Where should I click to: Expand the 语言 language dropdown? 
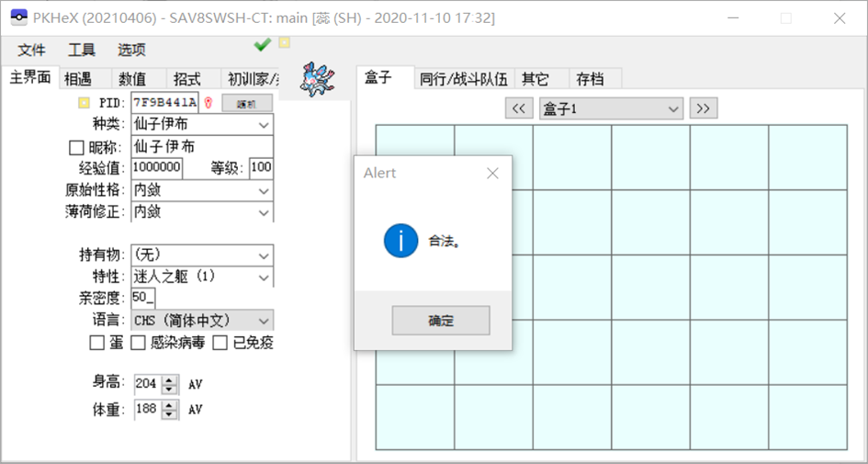[x=264, y=321]
